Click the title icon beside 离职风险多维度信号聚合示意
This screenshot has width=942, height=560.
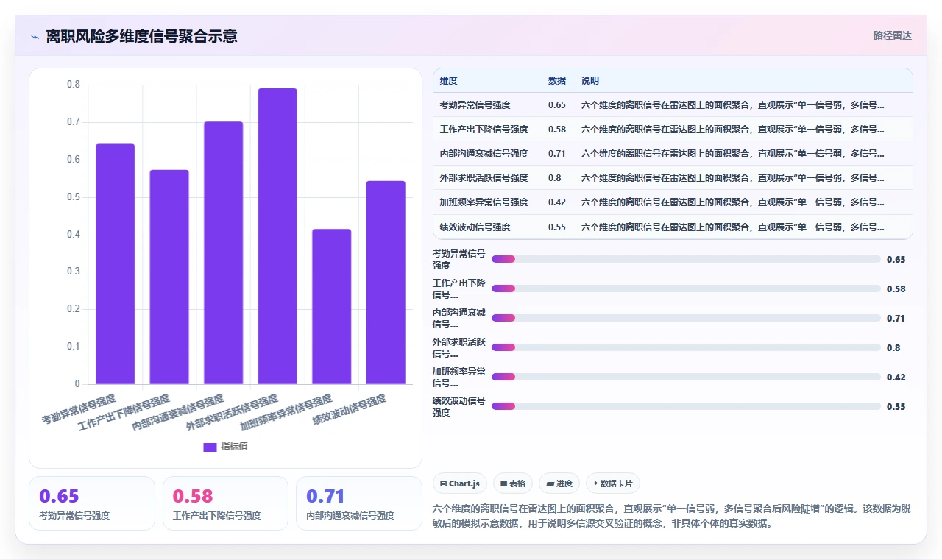(35, 36)
